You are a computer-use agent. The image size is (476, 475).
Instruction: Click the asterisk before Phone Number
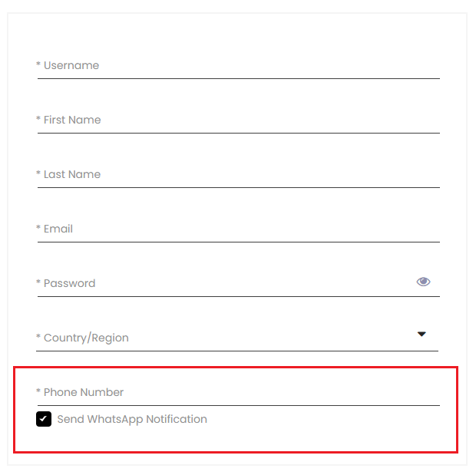[38, 391]
